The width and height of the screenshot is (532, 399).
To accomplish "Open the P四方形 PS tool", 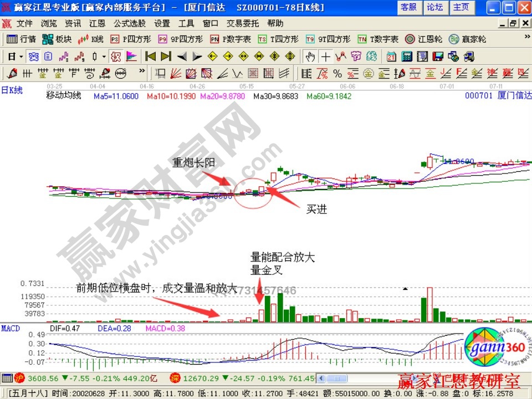I will [131, 39].
